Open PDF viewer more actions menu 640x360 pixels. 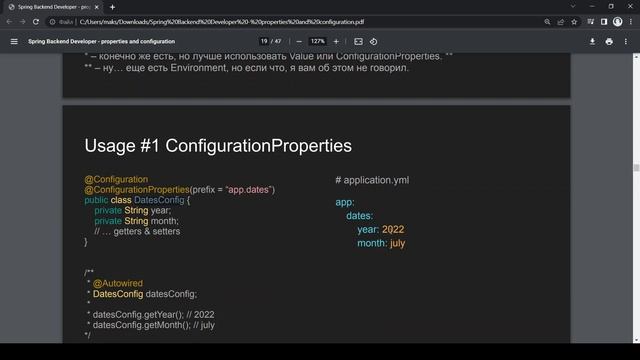[625, 42]
